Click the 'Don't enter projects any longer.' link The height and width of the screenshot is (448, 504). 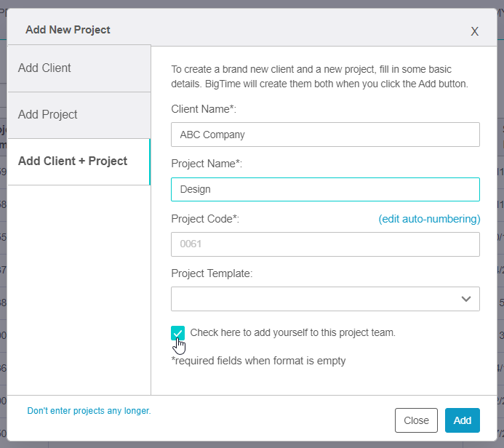(x=89, y=411)
